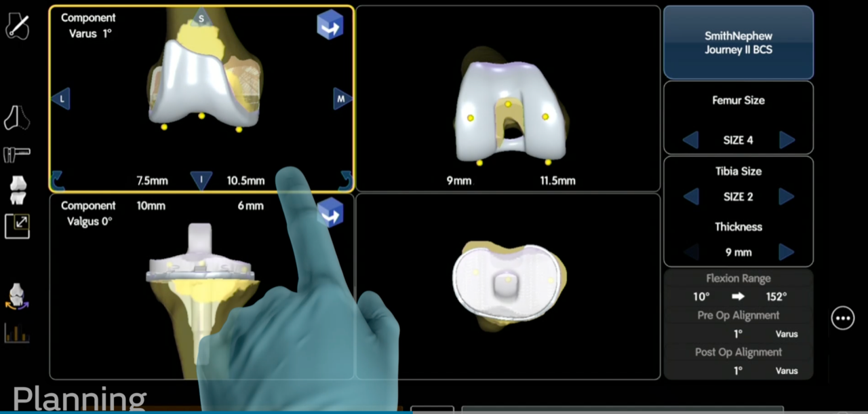
Task: Decrease tibia size with left arrow
Action: (x=690, y=197)
